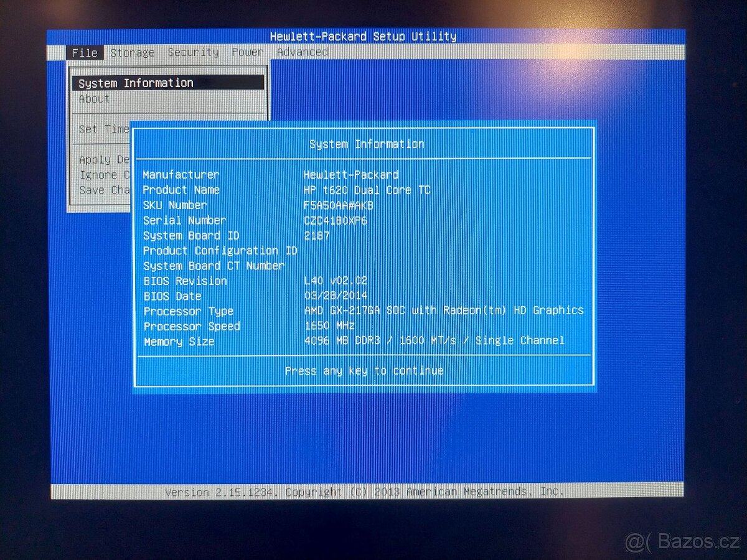Click serial number value CZC4180XP6
Viewport: 747px width, 560px height.
pyautogui.click(x=335, y=220)
